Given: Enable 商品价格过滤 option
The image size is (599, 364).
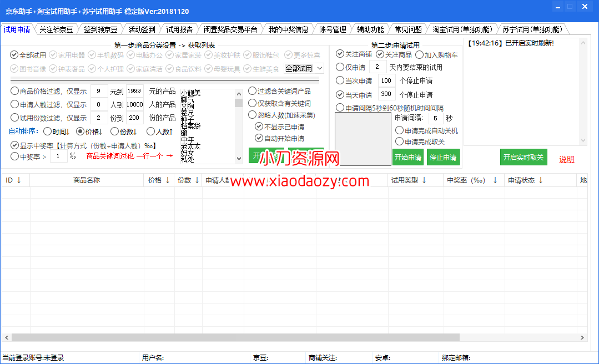Looking at the screenshot, I should tap(48, 92).
